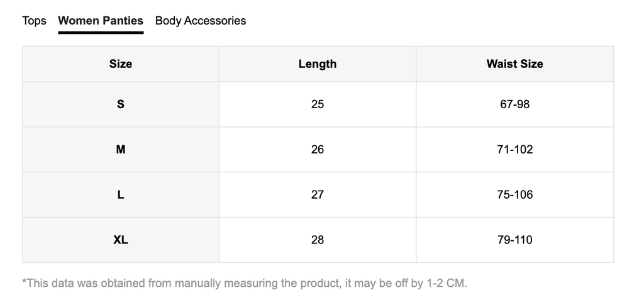The height and width of the screenshot is (300, 644).
Task: Click the waist size 75-106 cell
Action: (x=514, y=195)
